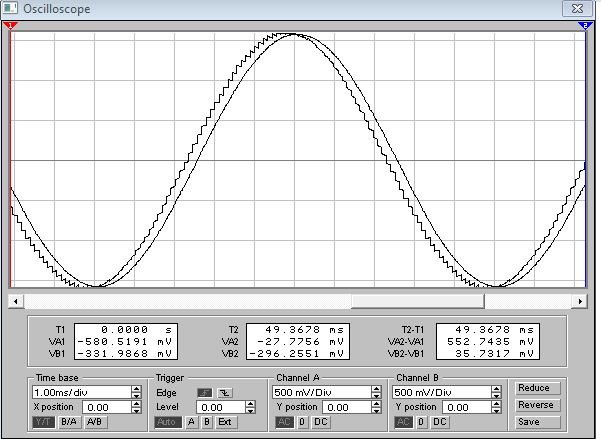Increase the trigger level
This screenshot has width=601, height=439.
click(250, 404)
